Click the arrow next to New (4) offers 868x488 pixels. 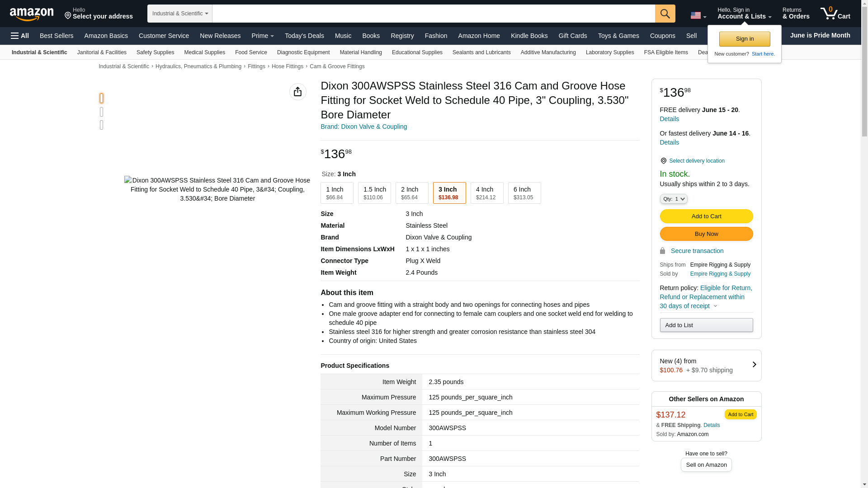[754, 365]
